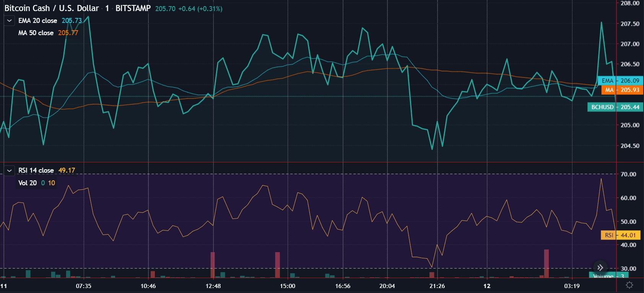The width and height of the screenshot is (644, 293).
Task: Open chart settings gear icon
Action: tap(629, 285)
